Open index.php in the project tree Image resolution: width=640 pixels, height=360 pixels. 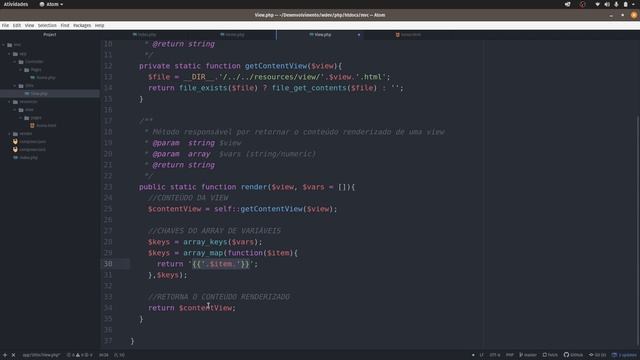point(29,158)
